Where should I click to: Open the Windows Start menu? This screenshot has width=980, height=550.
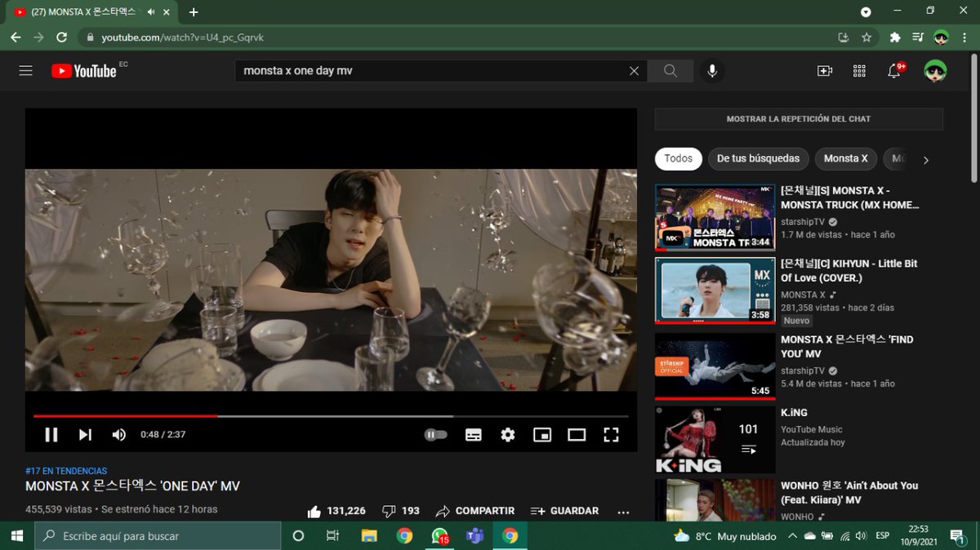(x=16, y=536)
